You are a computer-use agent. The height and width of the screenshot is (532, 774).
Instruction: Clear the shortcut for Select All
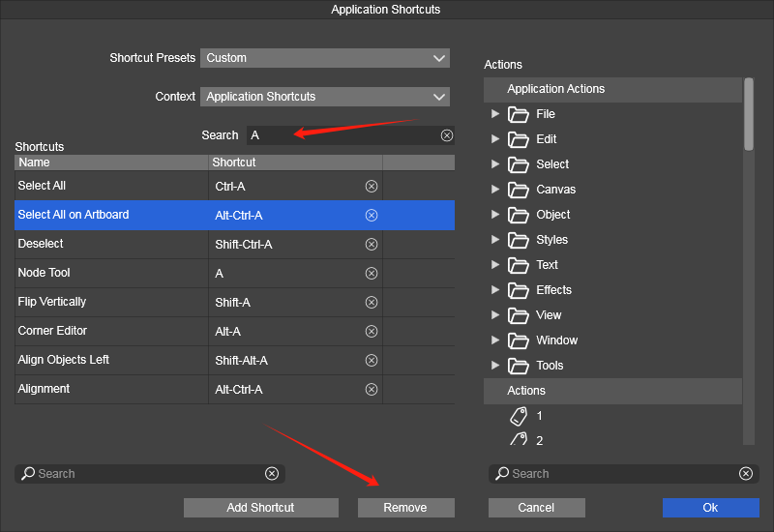[x=372, y=186]
